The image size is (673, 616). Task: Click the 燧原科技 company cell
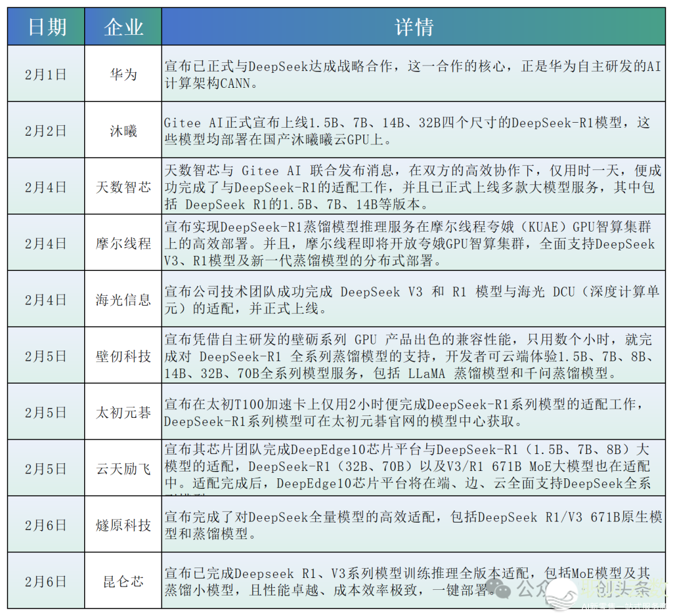click(x=123, y=525)
